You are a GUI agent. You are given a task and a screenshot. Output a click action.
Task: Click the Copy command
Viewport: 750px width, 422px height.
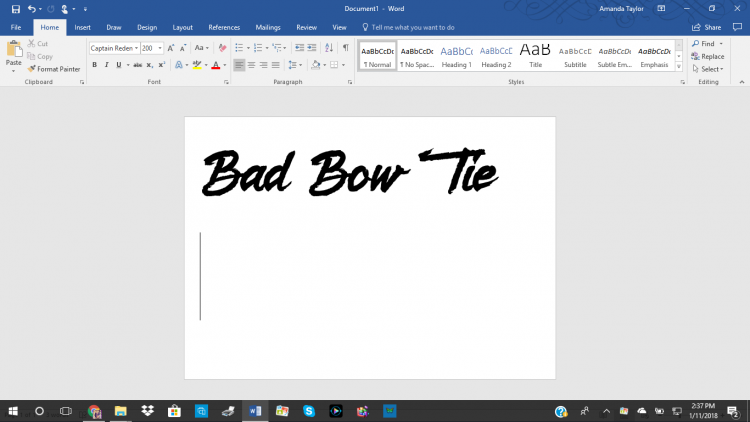pyautogui.click(x=40, y=56)
